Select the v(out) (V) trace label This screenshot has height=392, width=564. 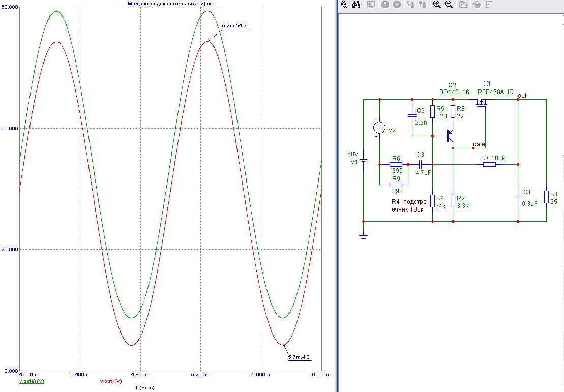(x=110, y=381)
